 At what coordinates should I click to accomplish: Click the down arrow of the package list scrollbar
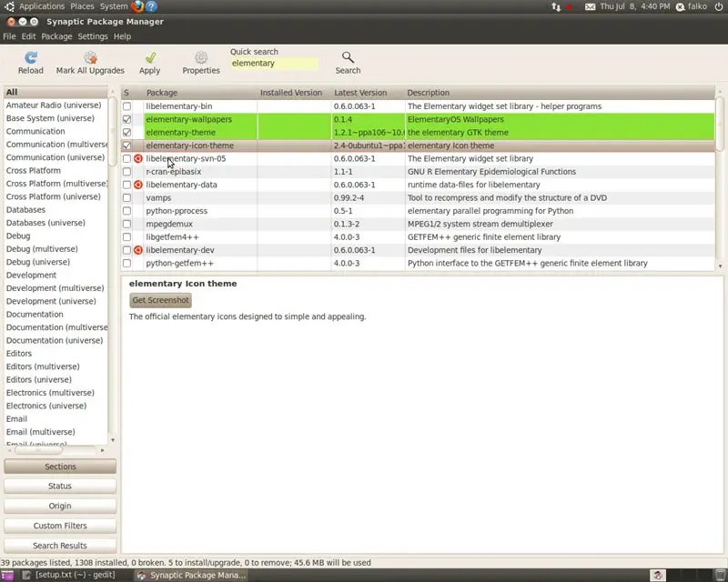coord(720,266)
